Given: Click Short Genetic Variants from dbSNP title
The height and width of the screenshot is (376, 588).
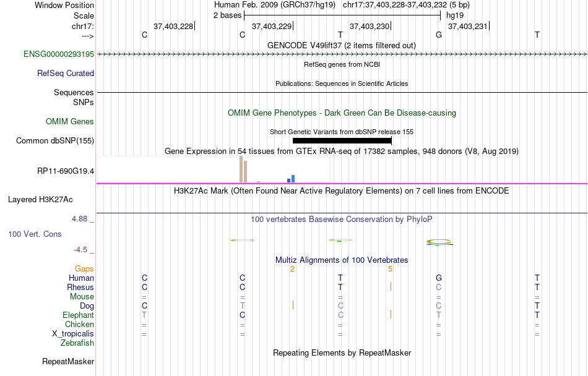Looking at the screenshot, I should (x=342, y=132).
